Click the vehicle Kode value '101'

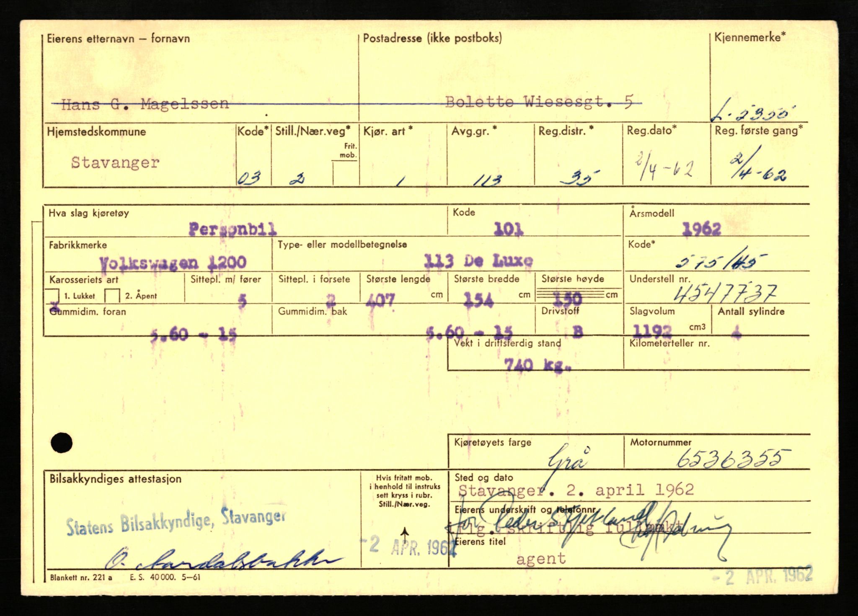(509, 229)
